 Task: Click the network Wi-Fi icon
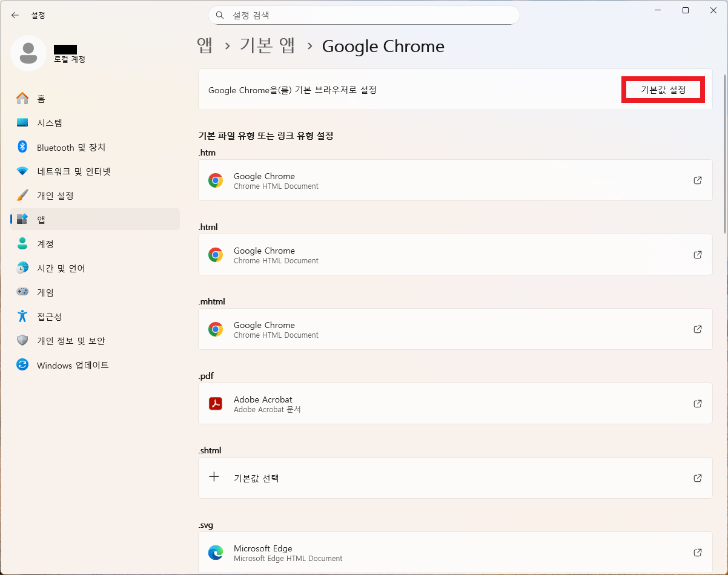pos(22,171)
